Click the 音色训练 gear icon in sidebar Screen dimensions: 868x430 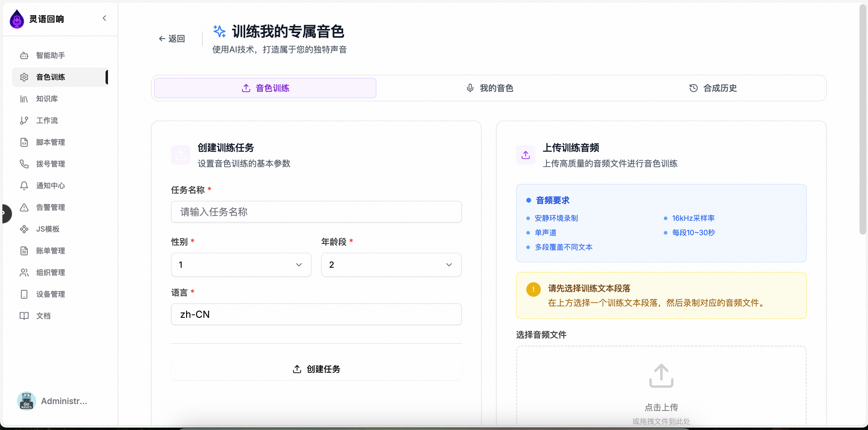click(24, 77)
